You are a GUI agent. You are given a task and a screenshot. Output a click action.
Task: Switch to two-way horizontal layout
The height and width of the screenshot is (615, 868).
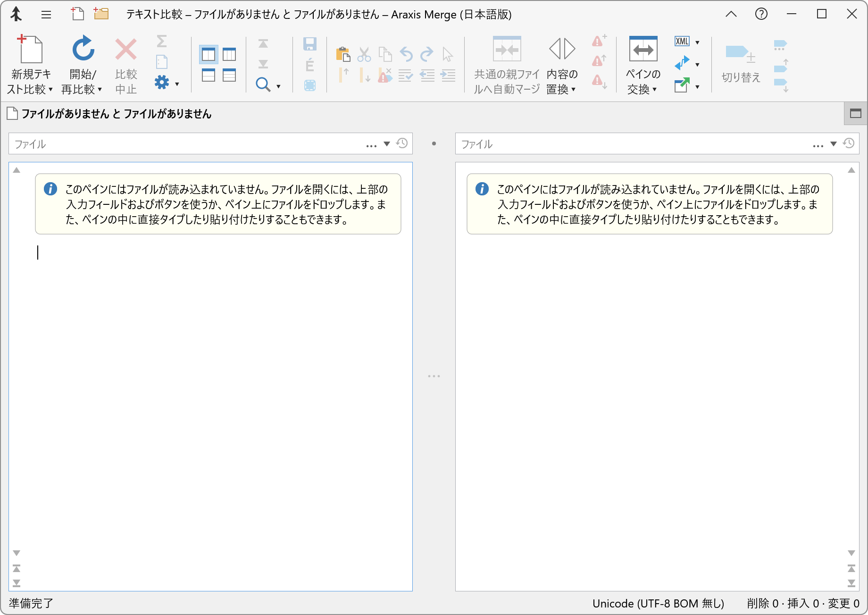point(209,76)
